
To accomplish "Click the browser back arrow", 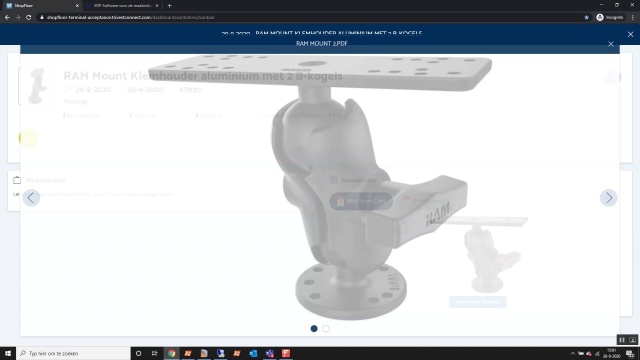I will (x=7, y=18).
